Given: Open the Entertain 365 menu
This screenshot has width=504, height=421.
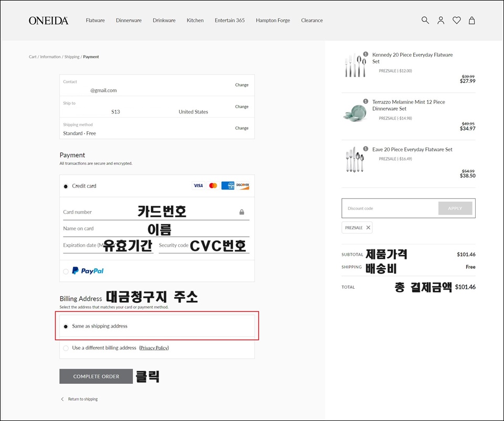Looking at the screenshot, I should tap(229, 20).
